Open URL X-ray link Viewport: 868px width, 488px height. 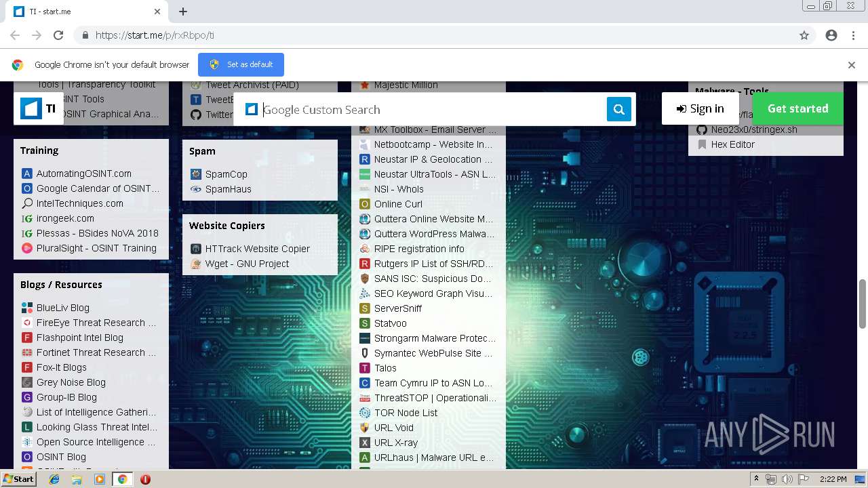396,443
